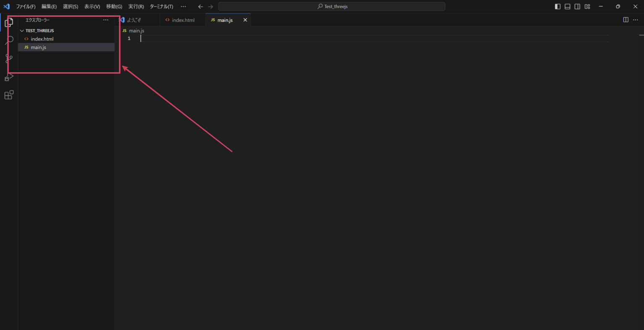Toggle the bottom panel visibility
The width and height of the screenshot is (644, 330).
567,7
